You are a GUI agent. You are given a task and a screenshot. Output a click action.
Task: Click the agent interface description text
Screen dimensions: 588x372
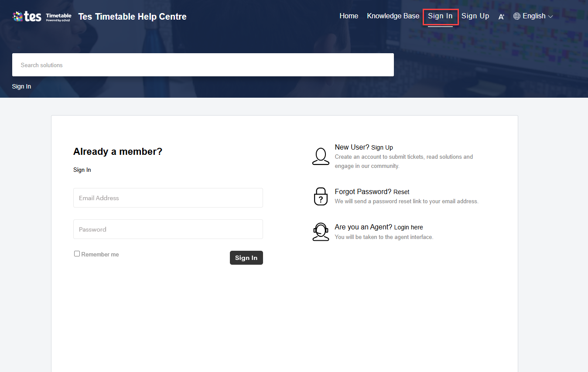point(384,237)
